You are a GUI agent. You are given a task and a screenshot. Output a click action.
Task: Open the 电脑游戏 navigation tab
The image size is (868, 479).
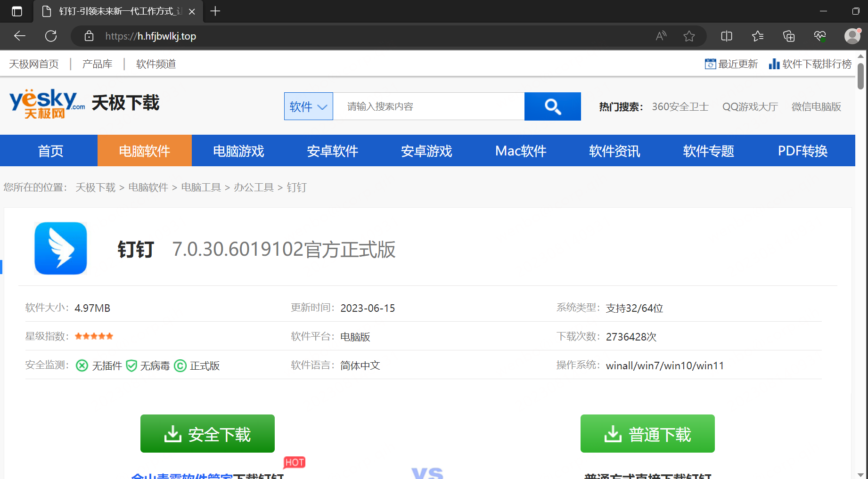point(238,151)
